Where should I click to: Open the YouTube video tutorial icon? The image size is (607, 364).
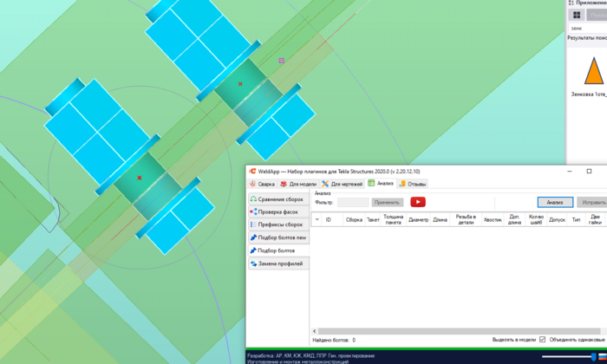[418, 202]
